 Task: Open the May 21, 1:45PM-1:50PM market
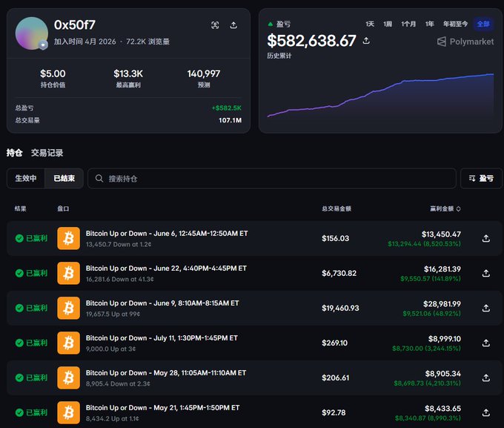162,408
